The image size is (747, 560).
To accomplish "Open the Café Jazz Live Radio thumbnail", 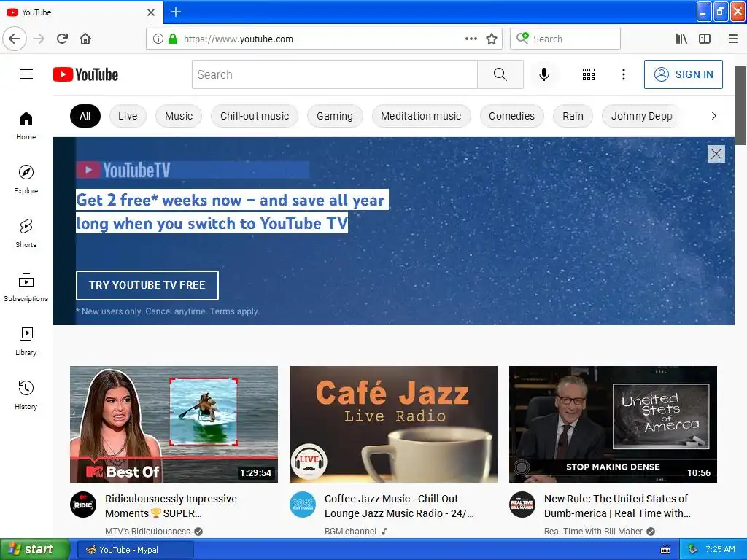I will pos(393,424).
